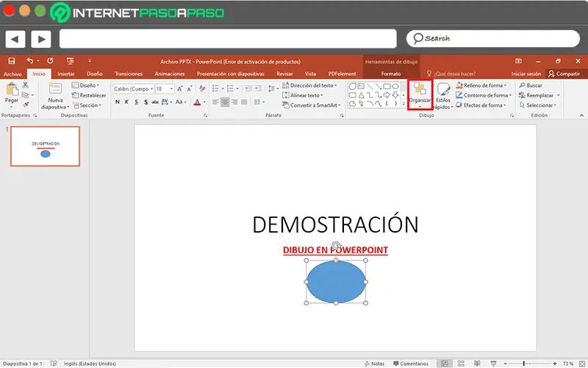Enable center text alignment
This screenshot has width=588, height=368.
pyautogui.click(x=225, y=102)
